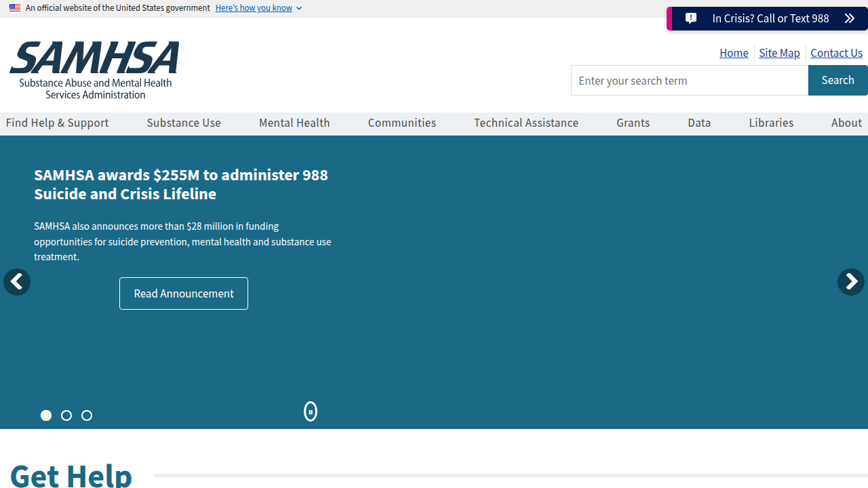Click Read Announcement button
Screen dimensions: 868x488
(184, 293)
